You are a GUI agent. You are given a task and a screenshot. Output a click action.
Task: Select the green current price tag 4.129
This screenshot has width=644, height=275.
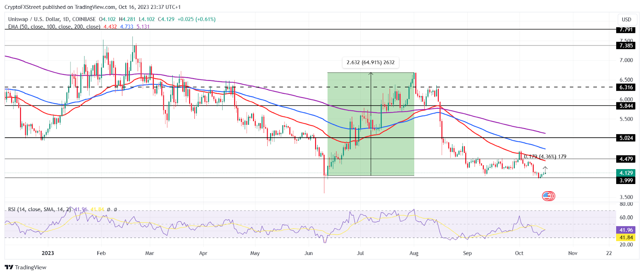point(626,173)
